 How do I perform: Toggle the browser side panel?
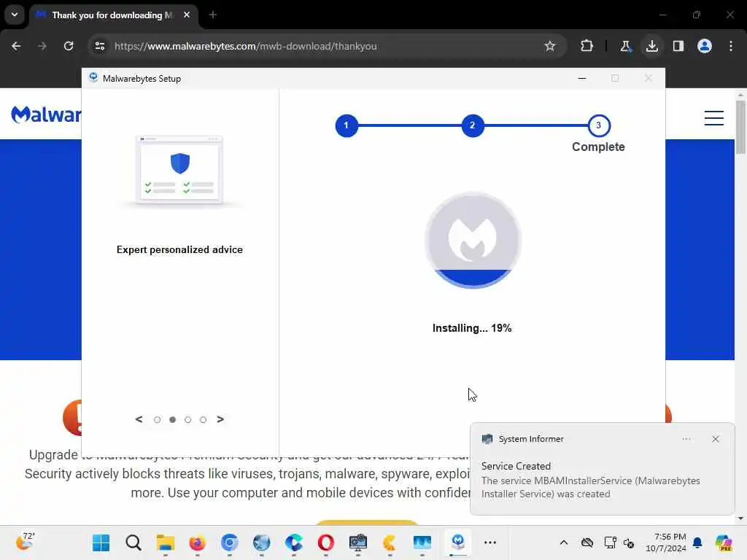pos(678,46)
